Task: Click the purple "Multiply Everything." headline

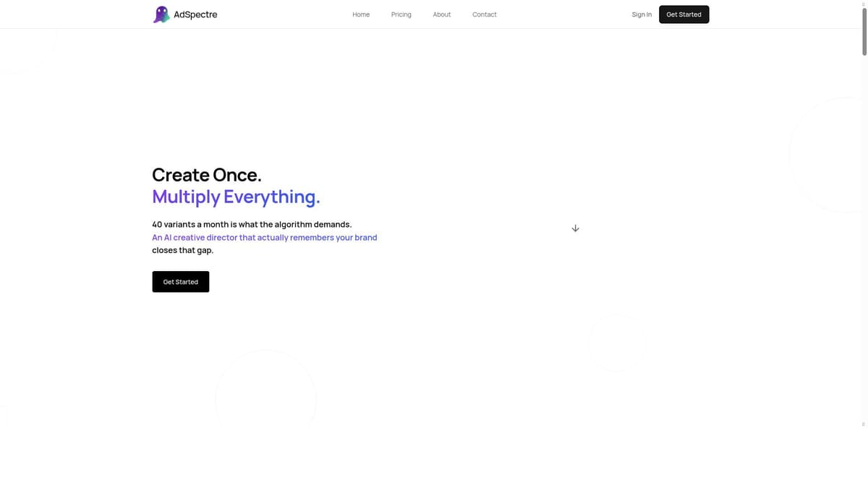Action: point(236,197)
